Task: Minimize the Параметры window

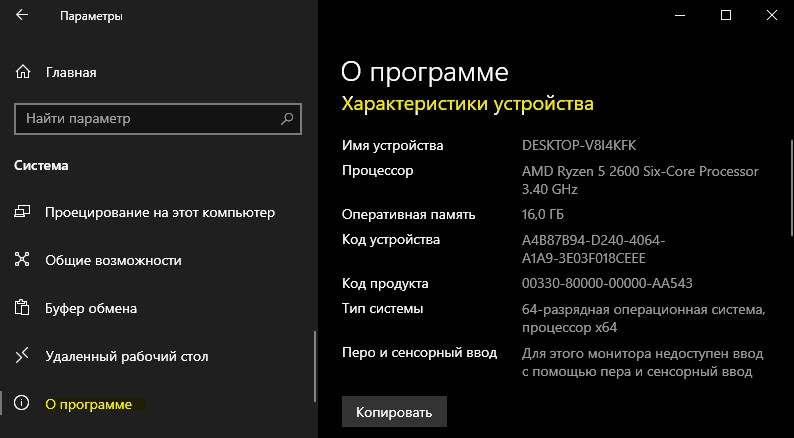Action: [x=680, y=15]
